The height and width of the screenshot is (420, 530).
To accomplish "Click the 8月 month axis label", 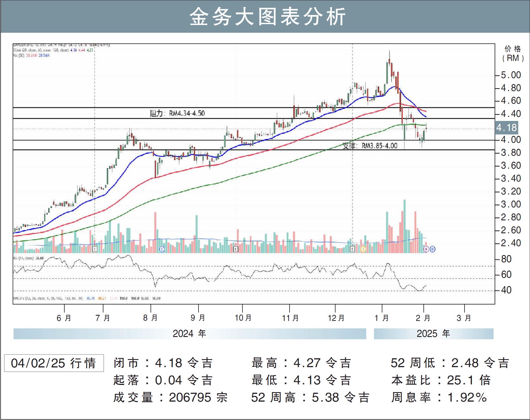I will click(150, 318).
